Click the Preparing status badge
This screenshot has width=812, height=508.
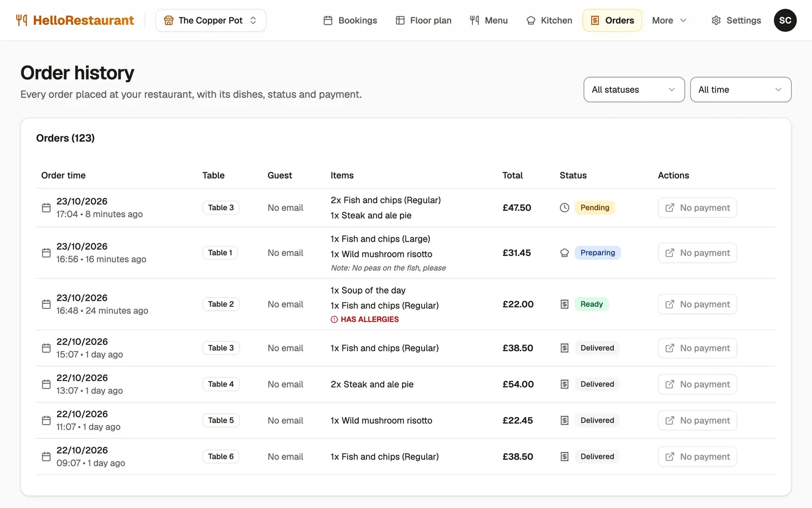pyautogui.click(x=598, y=253)
